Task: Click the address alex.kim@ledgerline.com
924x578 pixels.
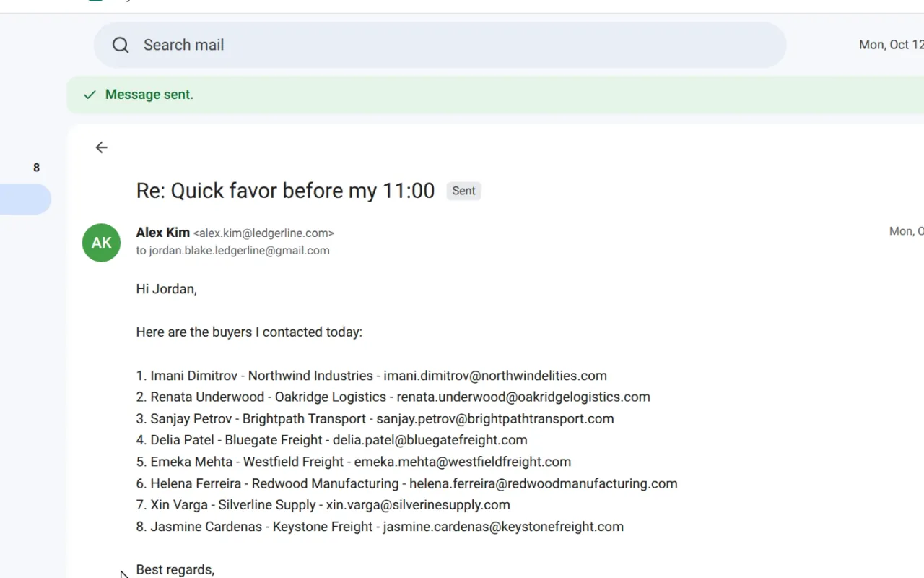Action: (263, 233)
